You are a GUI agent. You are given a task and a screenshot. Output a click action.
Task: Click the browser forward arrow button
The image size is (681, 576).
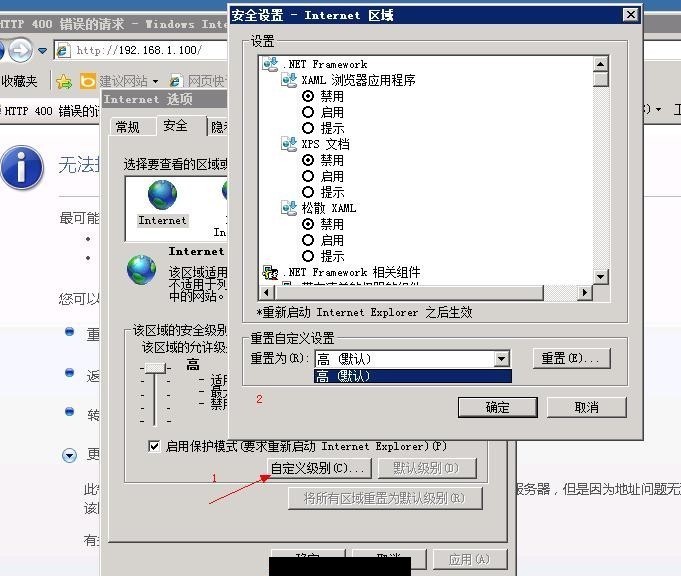[20, 50]
